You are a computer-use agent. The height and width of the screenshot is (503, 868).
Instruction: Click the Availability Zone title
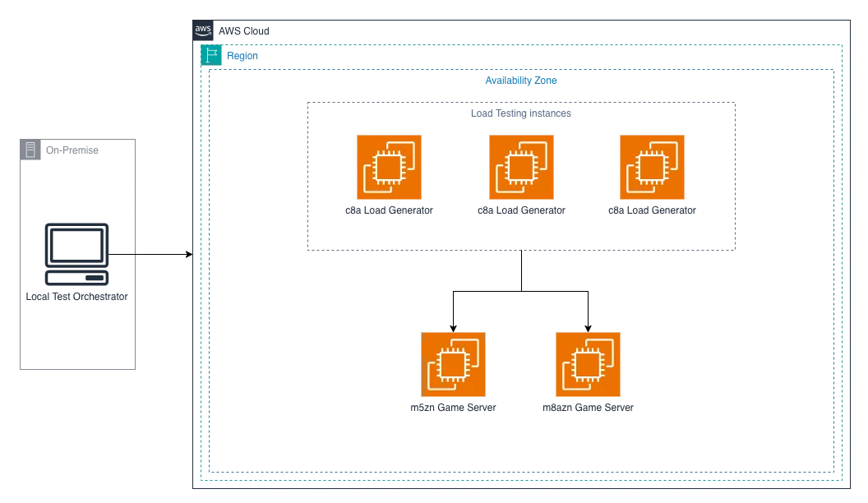click(x=521, y=81)
